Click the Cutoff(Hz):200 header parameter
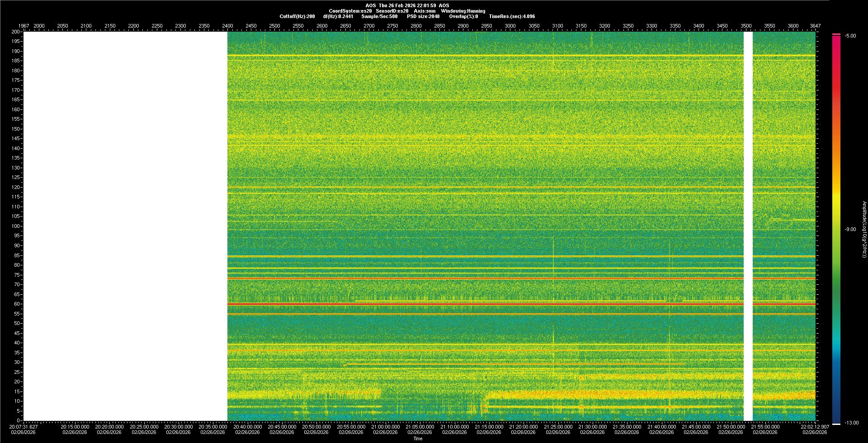Screen dimensions: 868x443 [297, 16]
